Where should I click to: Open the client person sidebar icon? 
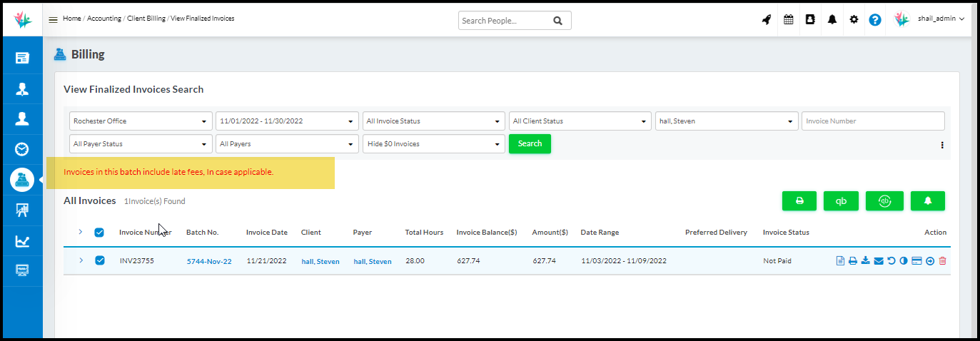[x=22, y=118]
